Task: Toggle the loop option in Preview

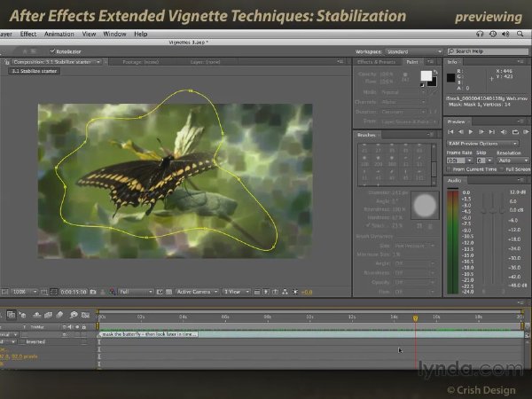Action: [x=515, y=131]
